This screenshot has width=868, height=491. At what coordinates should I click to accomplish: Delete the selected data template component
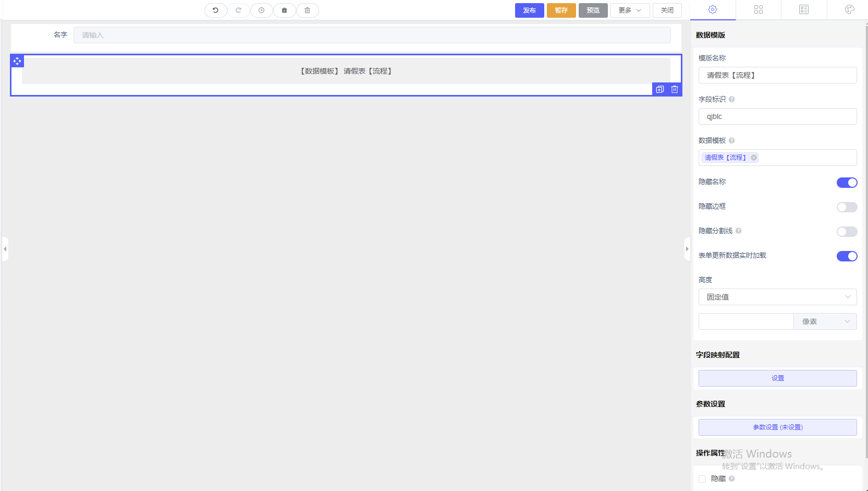674,89
